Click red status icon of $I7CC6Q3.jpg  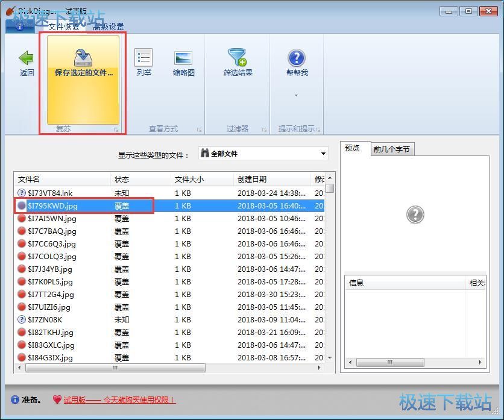[x=22, y=243]
